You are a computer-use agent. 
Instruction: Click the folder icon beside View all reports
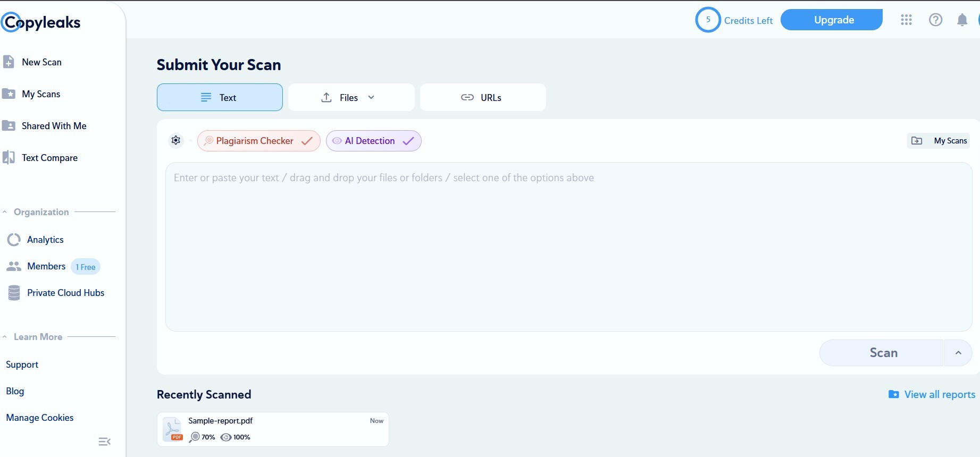(x=894, y=394)
